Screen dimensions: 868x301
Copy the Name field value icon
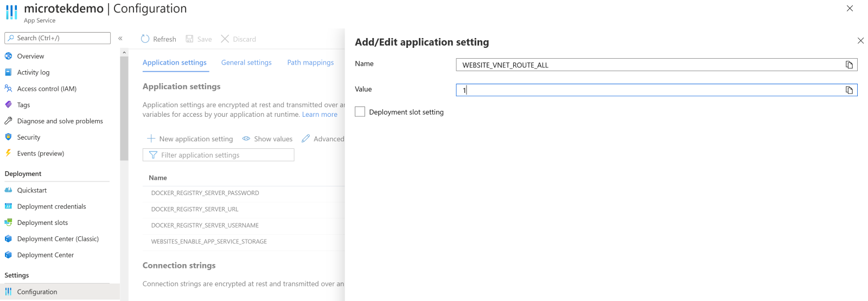[x=849, y=65]
